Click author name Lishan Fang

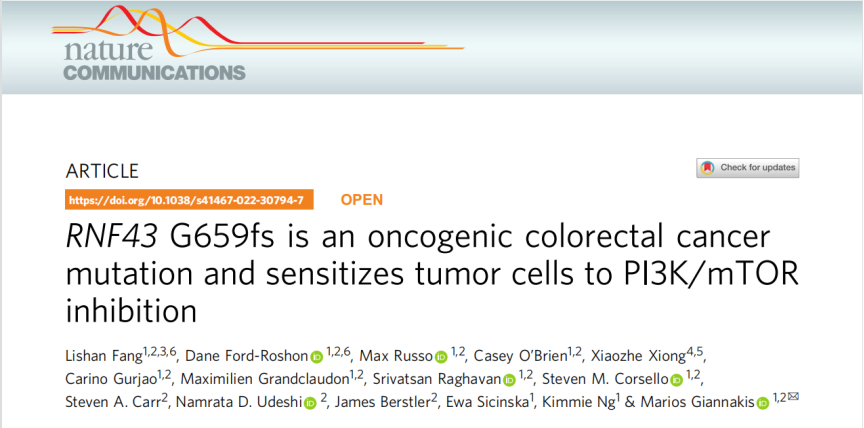[x=103, y=357]
